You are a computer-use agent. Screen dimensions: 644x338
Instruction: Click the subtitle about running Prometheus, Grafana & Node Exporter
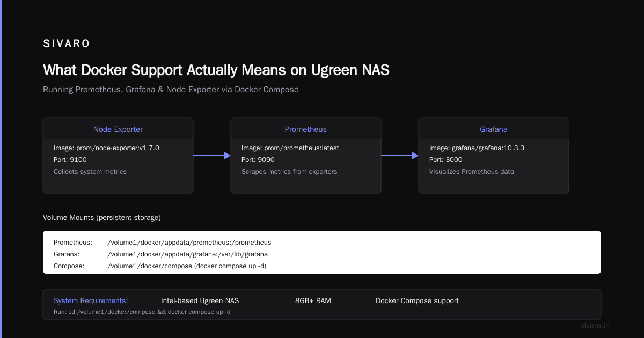[171, 90]
